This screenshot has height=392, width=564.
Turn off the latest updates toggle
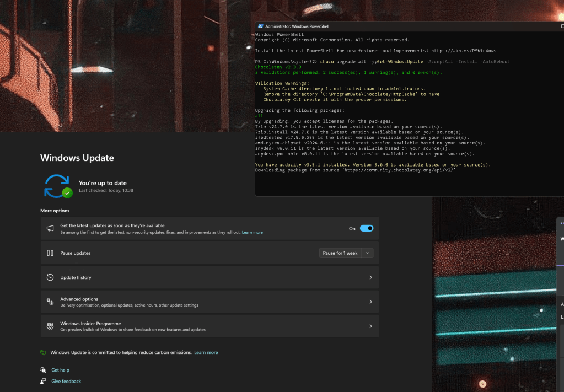[367, 228]
